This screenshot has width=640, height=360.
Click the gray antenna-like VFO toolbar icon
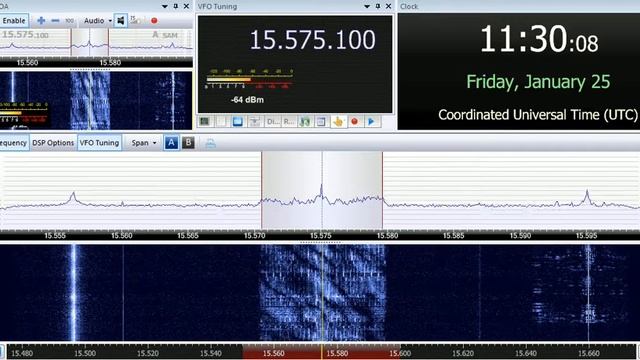pyautogui.click(x=255, y=121)
